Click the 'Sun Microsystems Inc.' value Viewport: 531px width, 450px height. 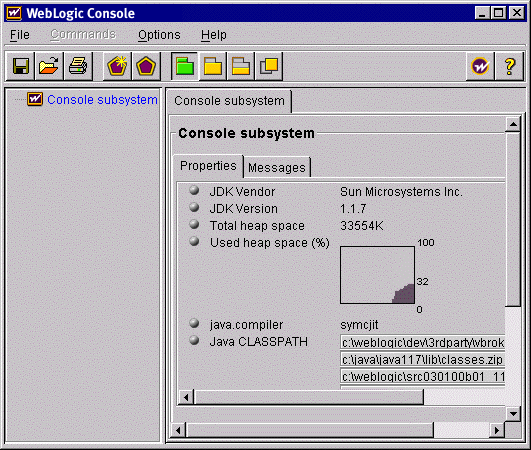401,192
